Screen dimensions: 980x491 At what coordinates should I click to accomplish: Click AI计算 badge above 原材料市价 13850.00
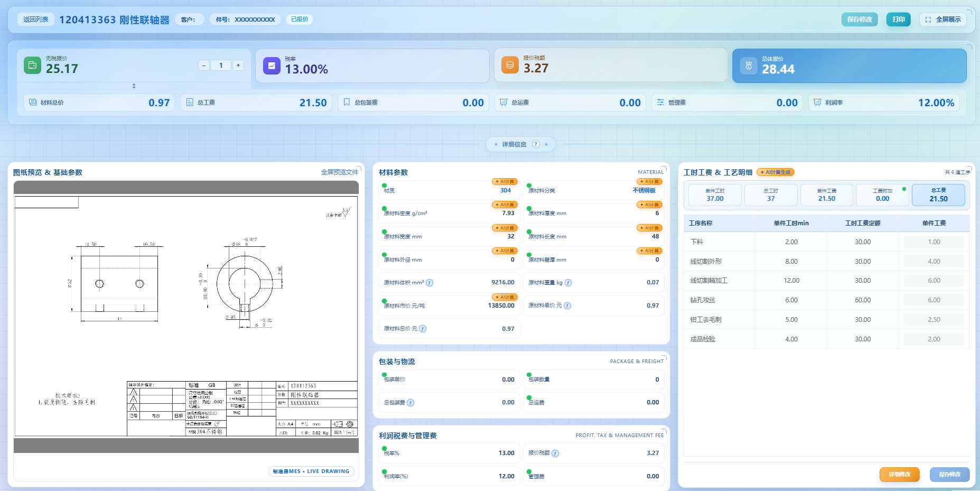point(505,297)
